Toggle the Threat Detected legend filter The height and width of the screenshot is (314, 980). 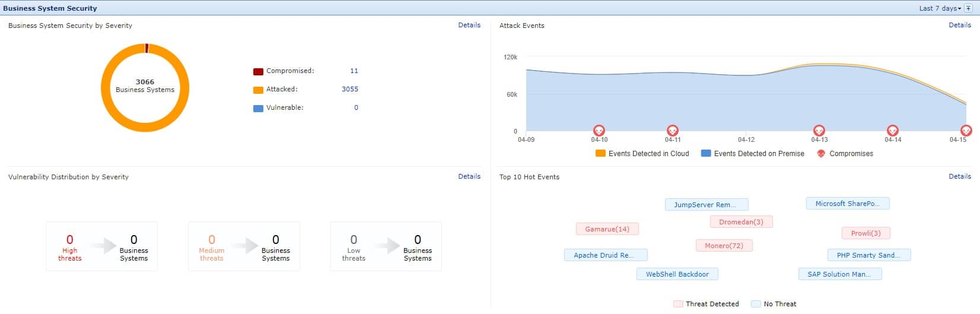click(706, 304)
